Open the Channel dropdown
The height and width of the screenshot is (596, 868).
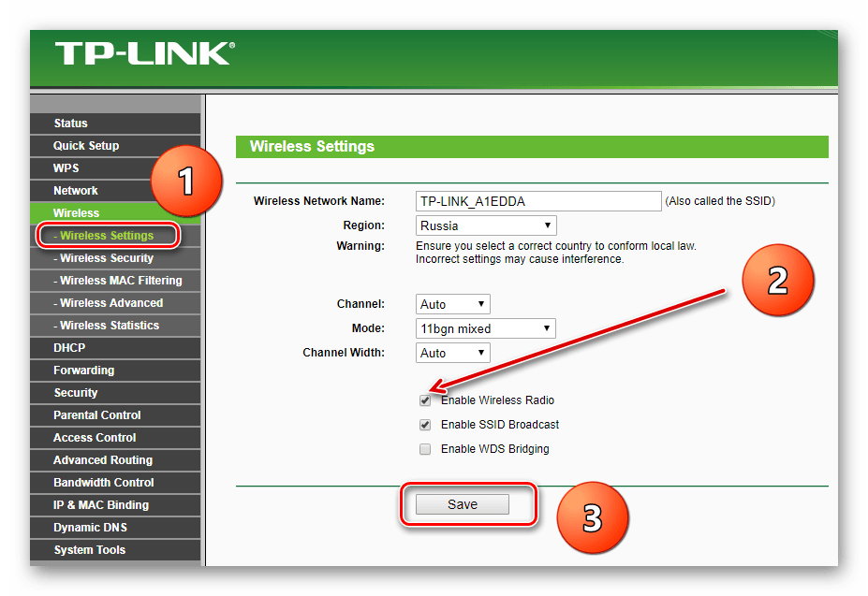(x=453, y=304)
